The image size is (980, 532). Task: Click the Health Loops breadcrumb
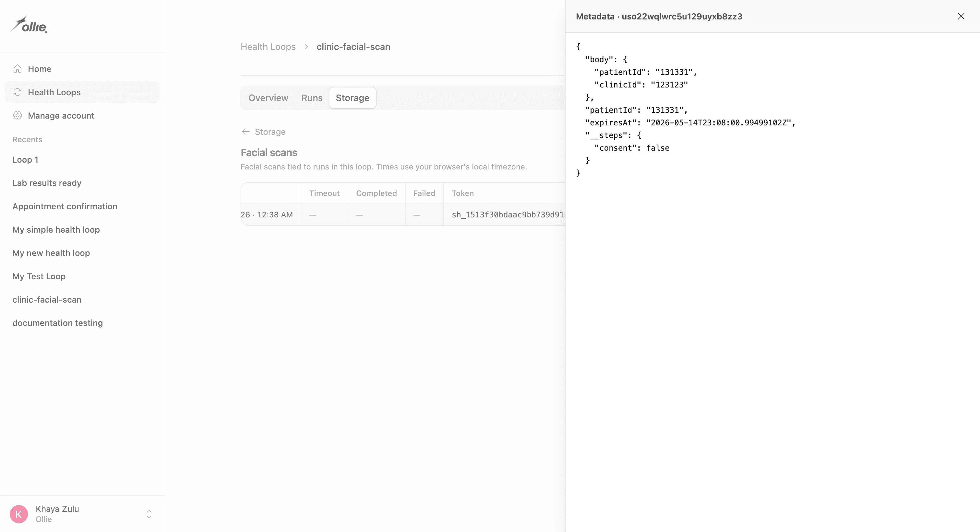coord(268,47)
